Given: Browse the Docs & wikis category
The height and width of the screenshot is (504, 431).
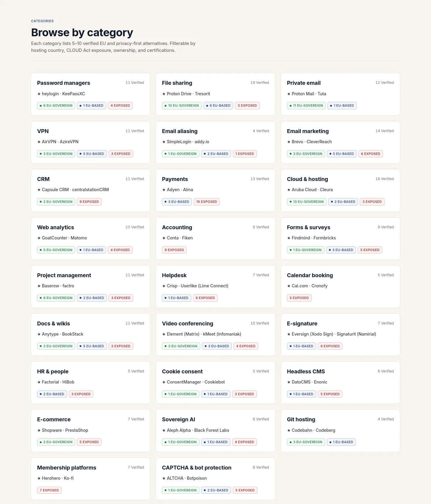Looking at the screenshot, I should click(90, 335).
